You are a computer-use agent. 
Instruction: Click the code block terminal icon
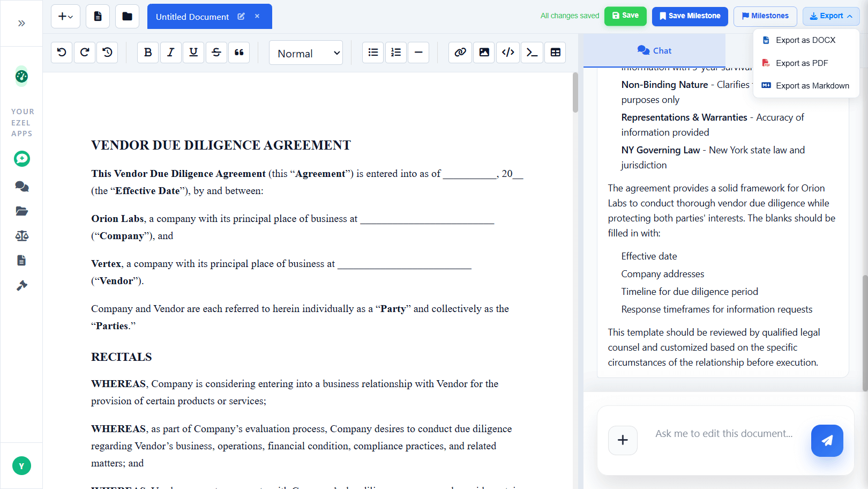pos(532,53)
